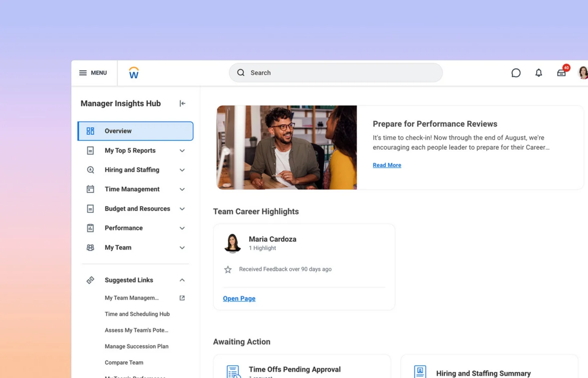Expand the Budget and Resources chevron
The height and width of the screenshot is (378, 588).
[x=182, y=209]
